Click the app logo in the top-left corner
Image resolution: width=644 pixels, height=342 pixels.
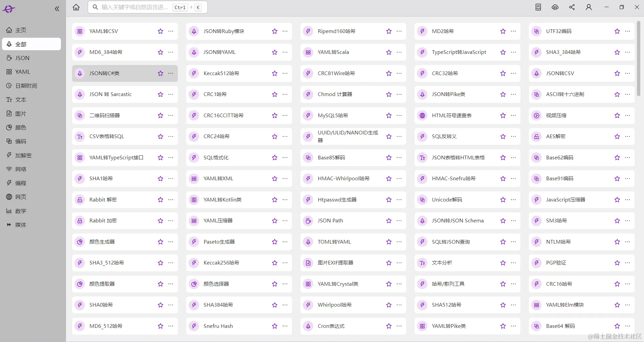tap(9, 9)
